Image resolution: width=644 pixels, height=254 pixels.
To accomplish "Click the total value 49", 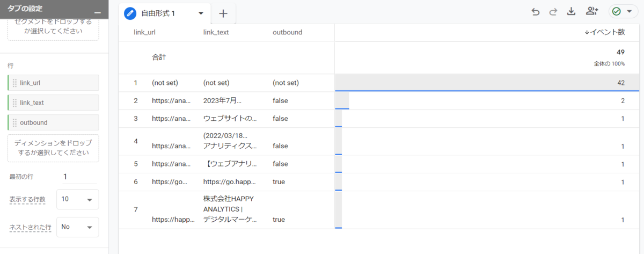I will coord(621,52).
